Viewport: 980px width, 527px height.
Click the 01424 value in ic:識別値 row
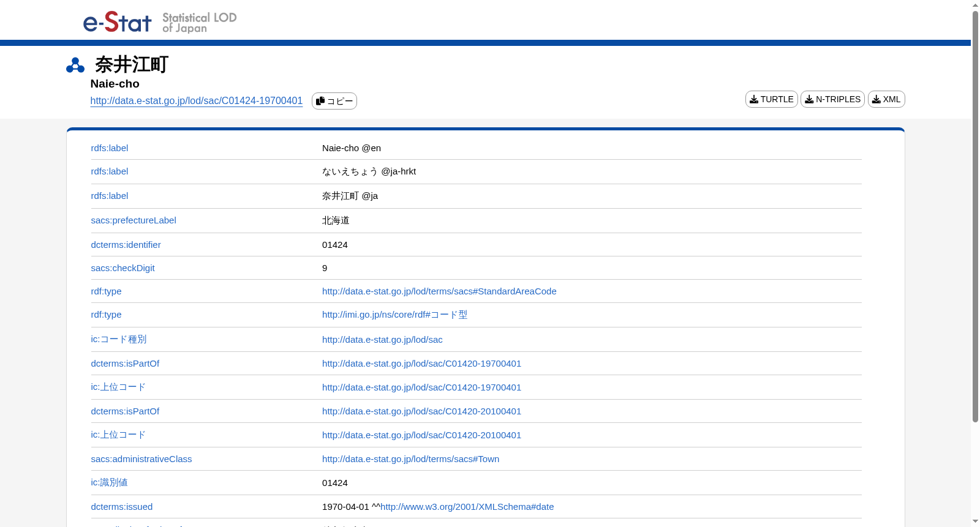point(335,483)
